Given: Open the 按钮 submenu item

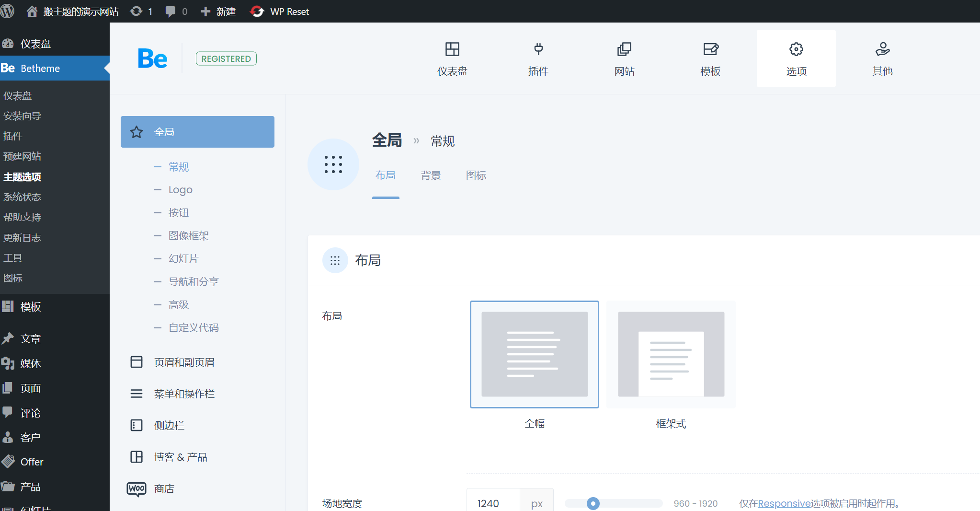Looking at the screenshot, I should pos(179,212).
